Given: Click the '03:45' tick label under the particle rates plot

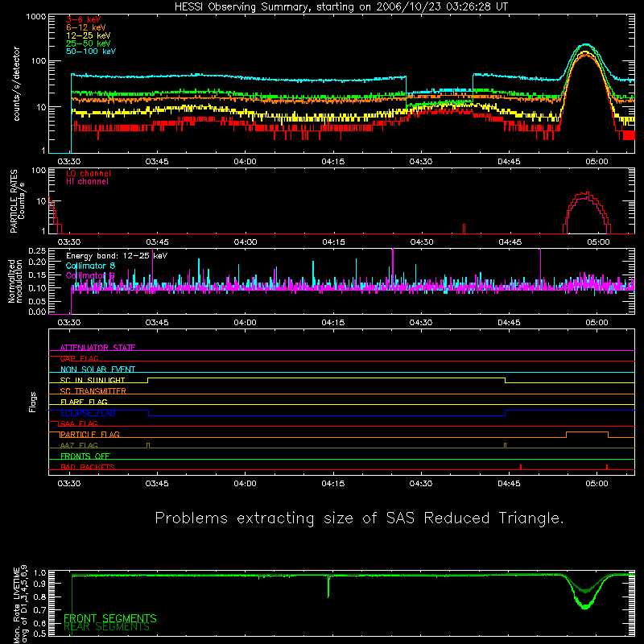Looking at the screenshot, I should point(157,242).
